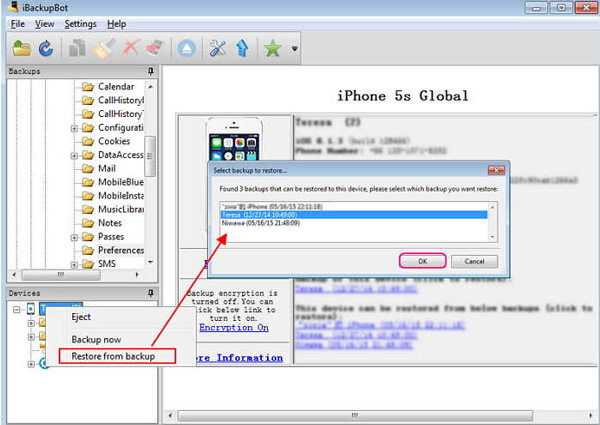Pin the Devices panel with pushpin icon
Viewport: 600px width, 425px height.
point(151,293)
